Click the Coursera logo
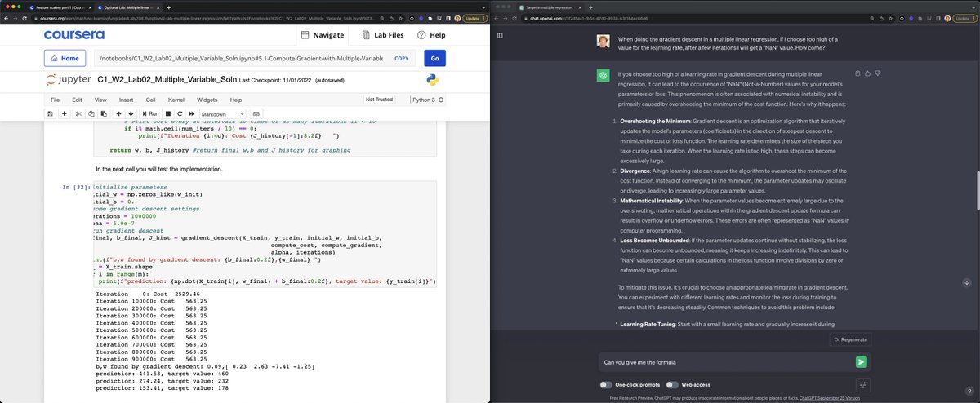Viewport: 980px width, 403px height. click(x=73, y=35)
